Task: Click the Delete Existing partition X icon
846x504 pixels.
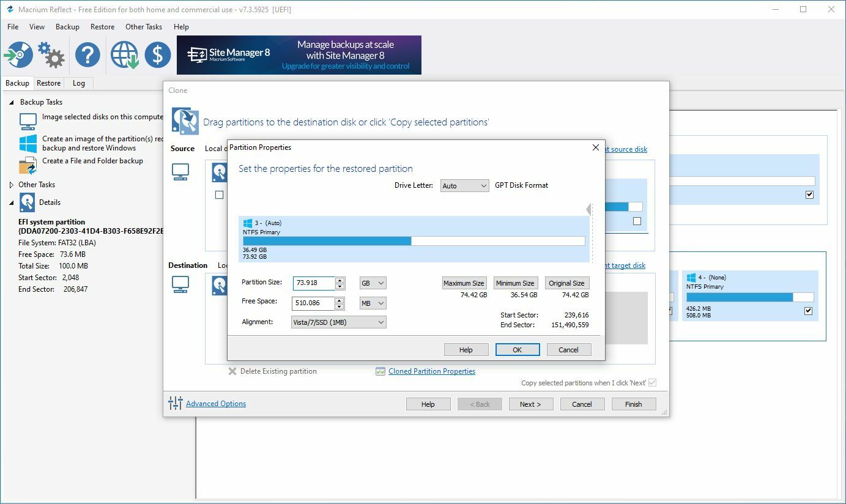Action: click(x=232, y=371)
